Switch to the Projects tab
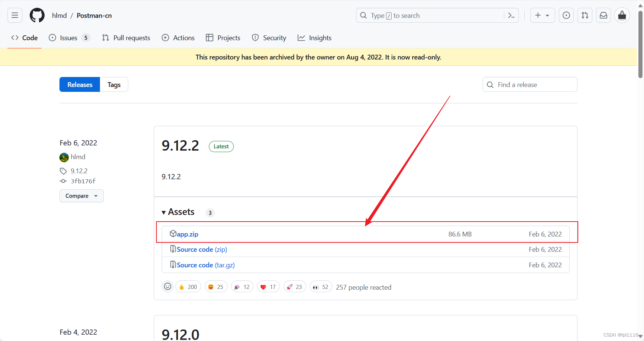The image size is (644, 341). [223, 38]
